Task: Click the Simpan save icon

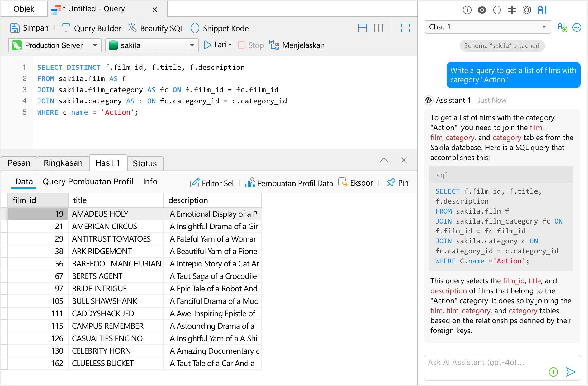Action: [15, 28]
